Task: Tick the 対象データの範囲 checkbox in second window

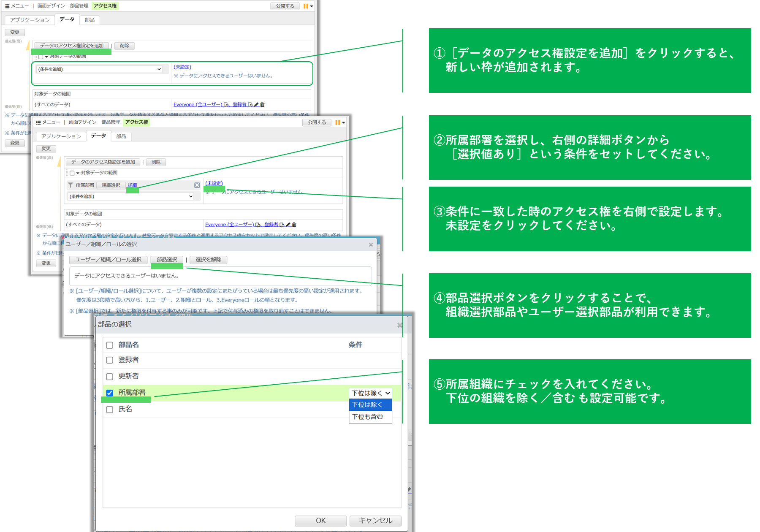Action: tap(72, 173)
